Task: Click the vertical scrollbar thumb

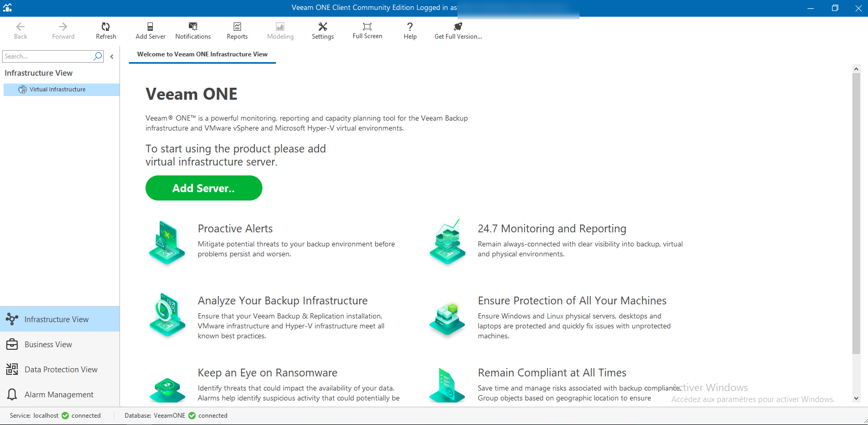Action: tap(856, 213)
